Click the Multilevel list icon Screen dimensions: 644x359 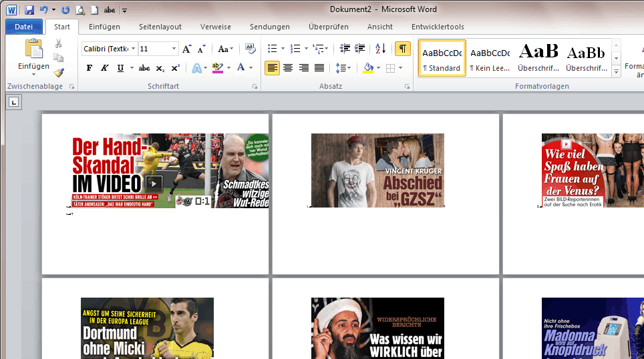point(318,49)
